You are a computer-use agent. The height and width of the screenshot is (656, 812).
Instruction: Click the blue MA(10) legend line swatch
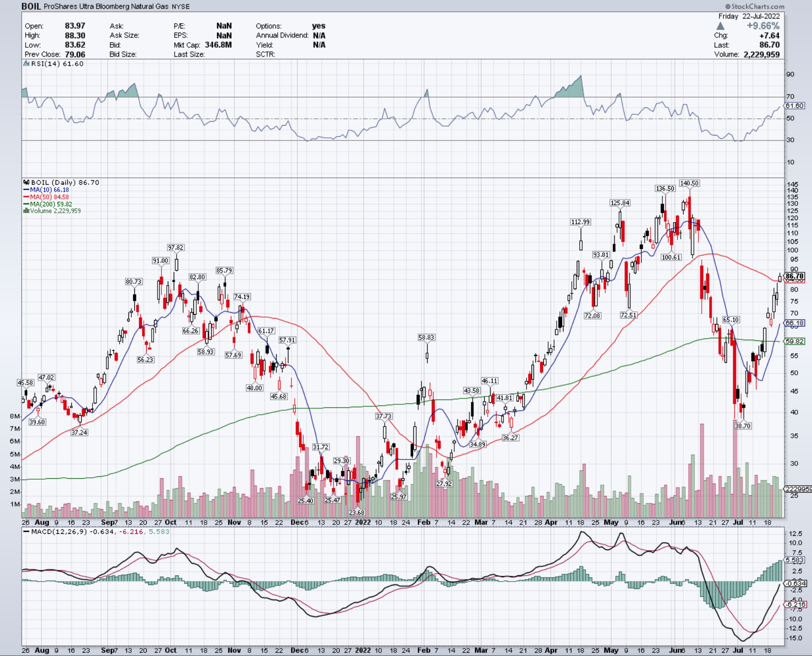point(26,190)
